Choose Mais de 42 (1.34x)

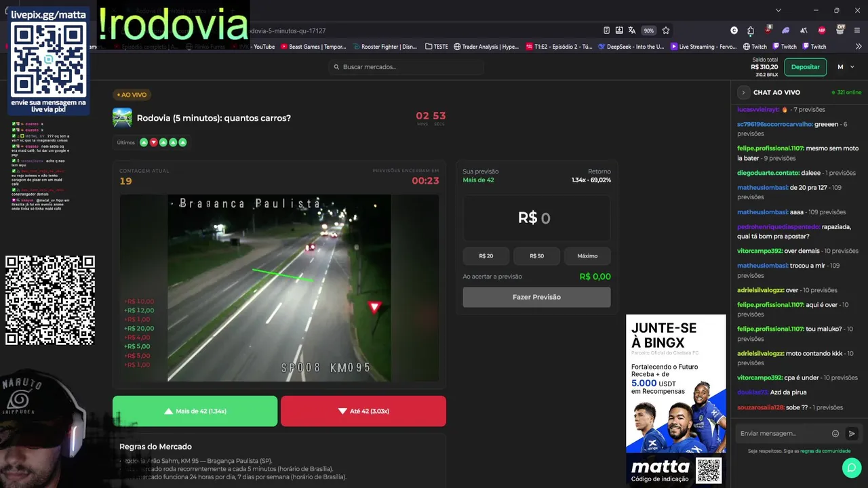195,411
